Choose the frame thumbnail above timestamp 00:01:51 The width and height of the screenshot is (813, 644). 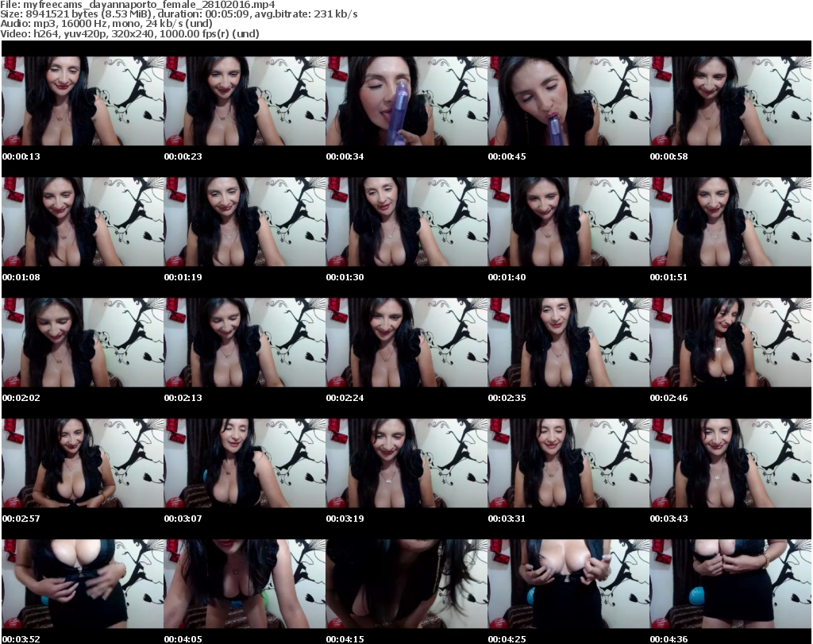[x=730, y=222]
